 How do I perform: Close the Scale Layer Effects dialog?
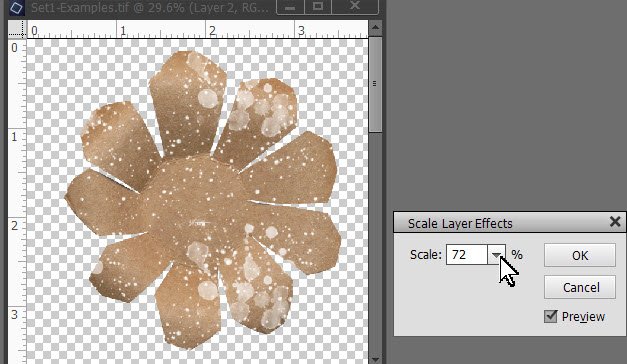(x=615, y=222)
